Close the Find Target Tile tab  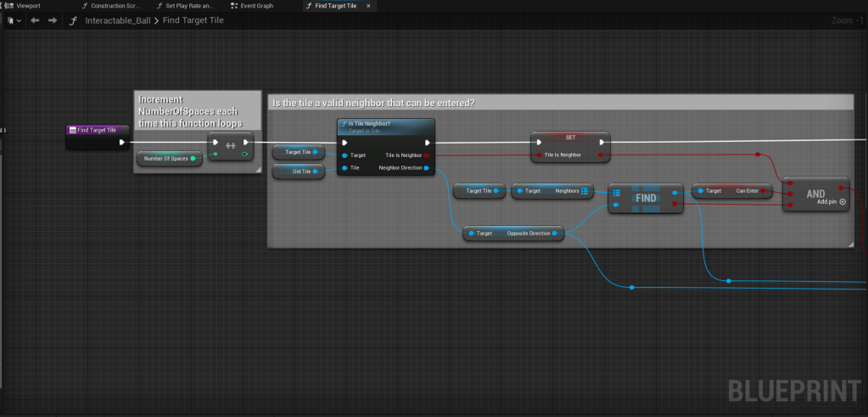[368, 5]
